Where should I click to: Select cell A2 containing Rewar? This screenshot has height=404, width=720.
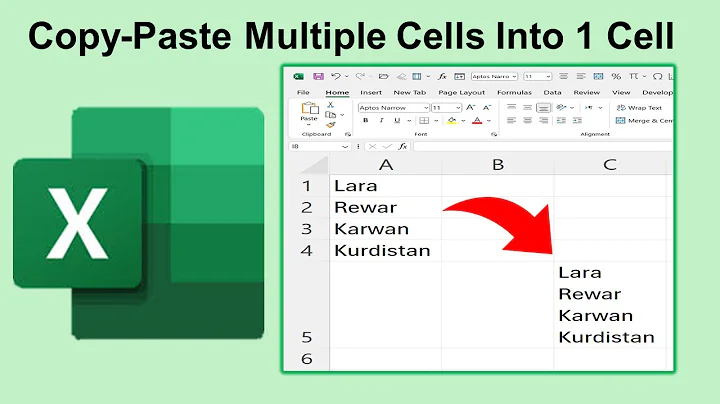[386, 207]
